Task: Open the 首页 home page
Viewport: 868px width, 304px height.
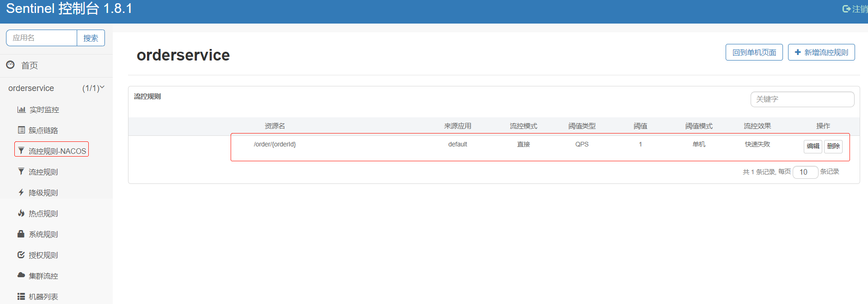Action: pos(30,66)
